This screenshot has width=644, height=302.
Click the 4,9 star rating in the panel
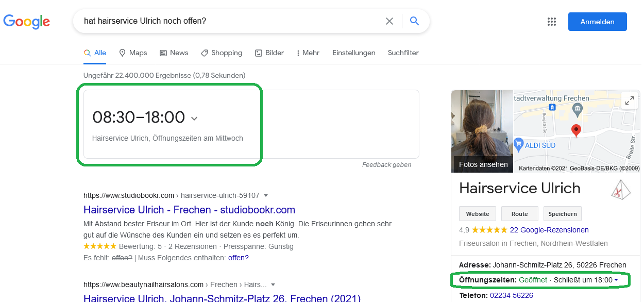pyautogui.click(x=483, y=230)
